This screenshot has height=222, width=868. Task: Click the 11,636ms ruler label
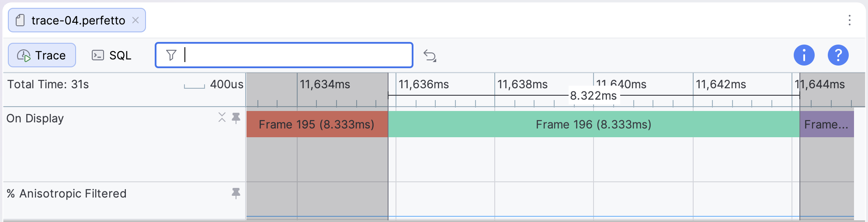click(x=424, y=84)
